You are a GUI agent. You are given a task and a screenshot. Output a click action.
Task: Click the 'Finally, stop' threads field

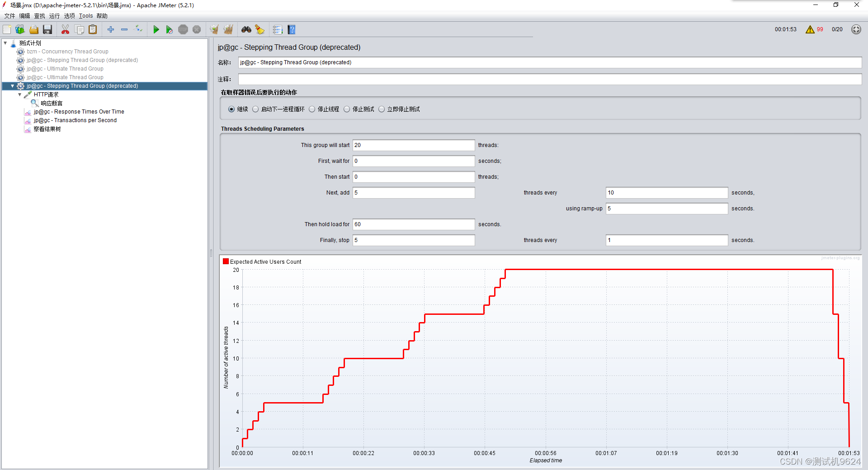tap(414, 240)
